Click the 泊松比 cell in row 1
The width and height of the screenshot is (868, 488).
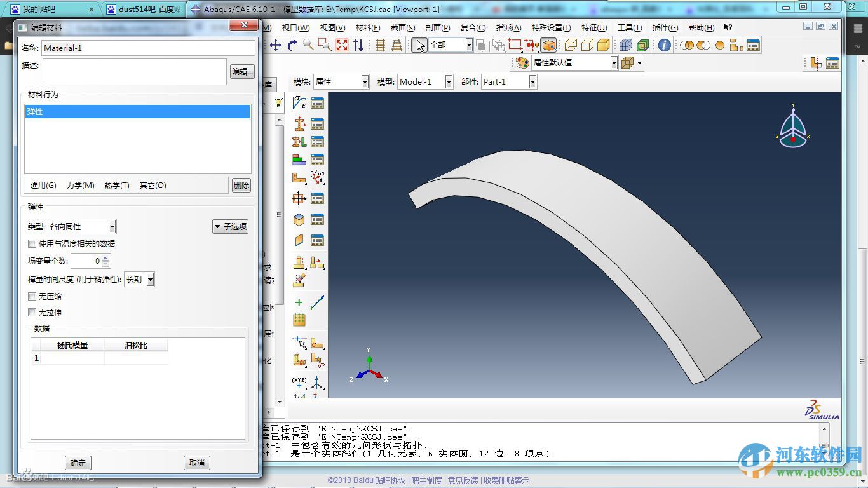pos(136,358)
